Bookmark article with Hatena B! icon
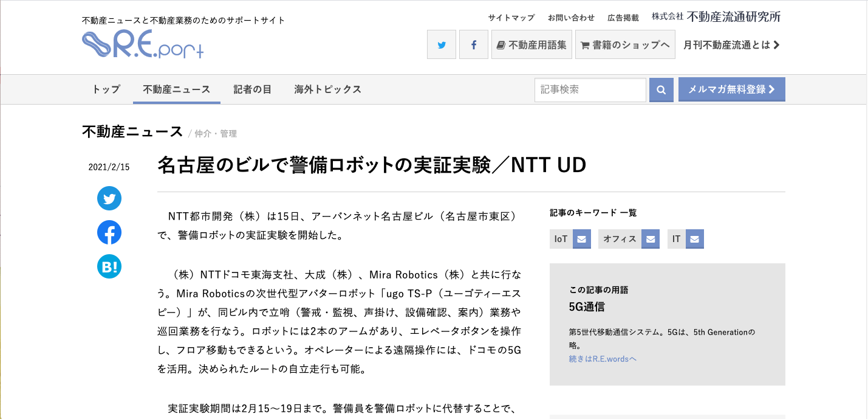 point(109,266)
